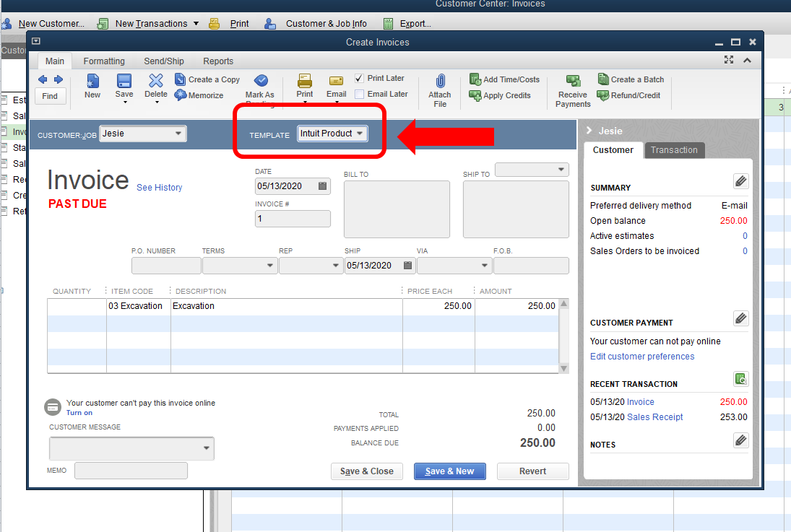Open the See History link
This screenshot has height=532, width=791.
159,188
